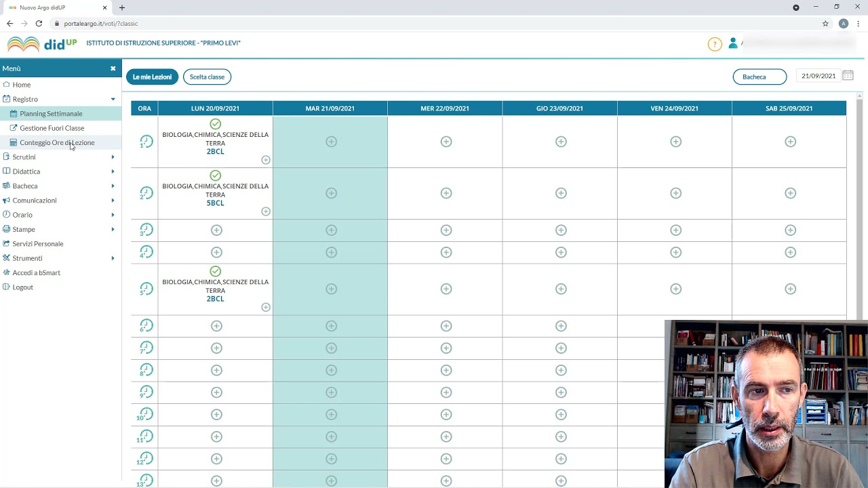Add lesson on GIO 23/09/2021 hour 12
The image size is (868, 488).
tap(561, 459)
